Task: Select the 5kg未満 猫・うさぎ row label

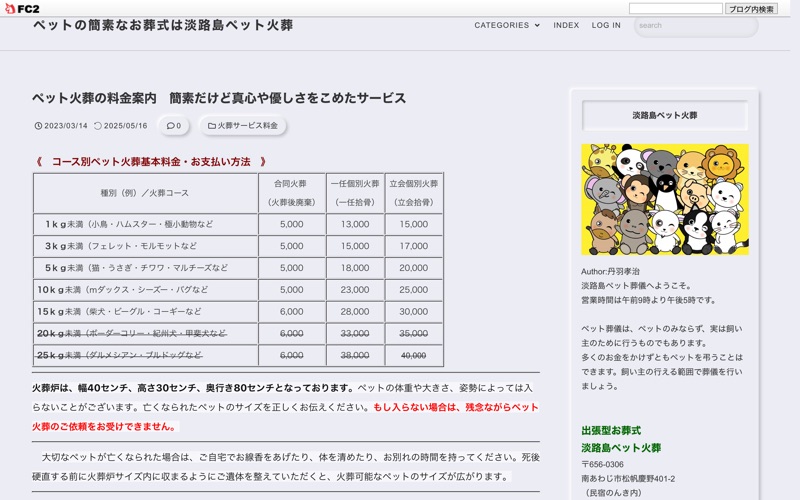Action: 136,268
